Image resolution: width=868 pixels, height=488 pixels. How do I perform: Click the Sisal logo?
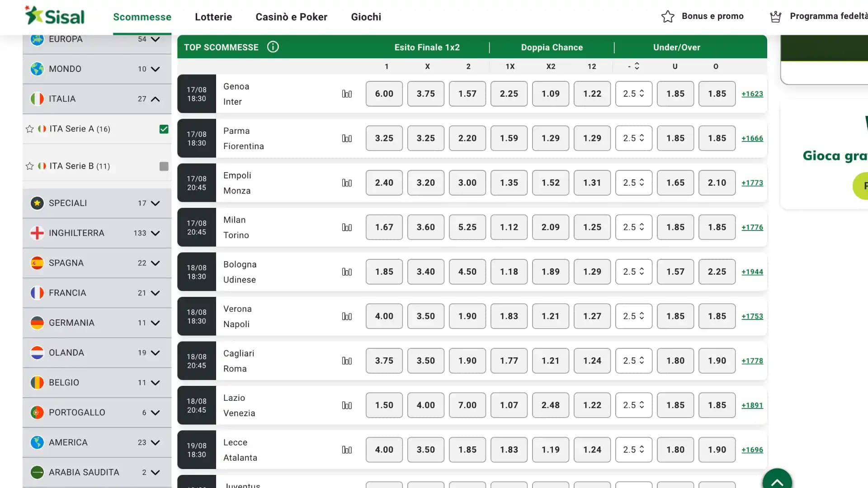pyautogui.click(x=55, y=15)
